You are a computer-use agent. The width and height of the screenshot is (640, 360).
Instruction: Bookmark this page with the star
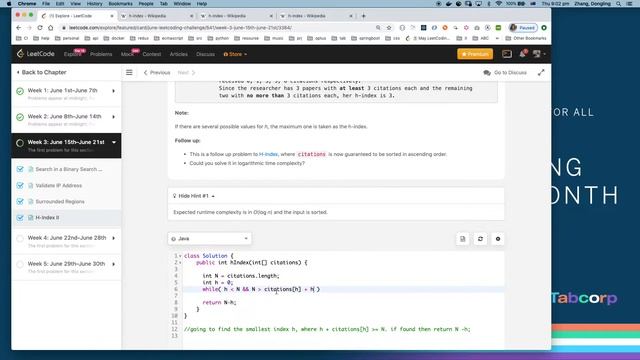389,28
